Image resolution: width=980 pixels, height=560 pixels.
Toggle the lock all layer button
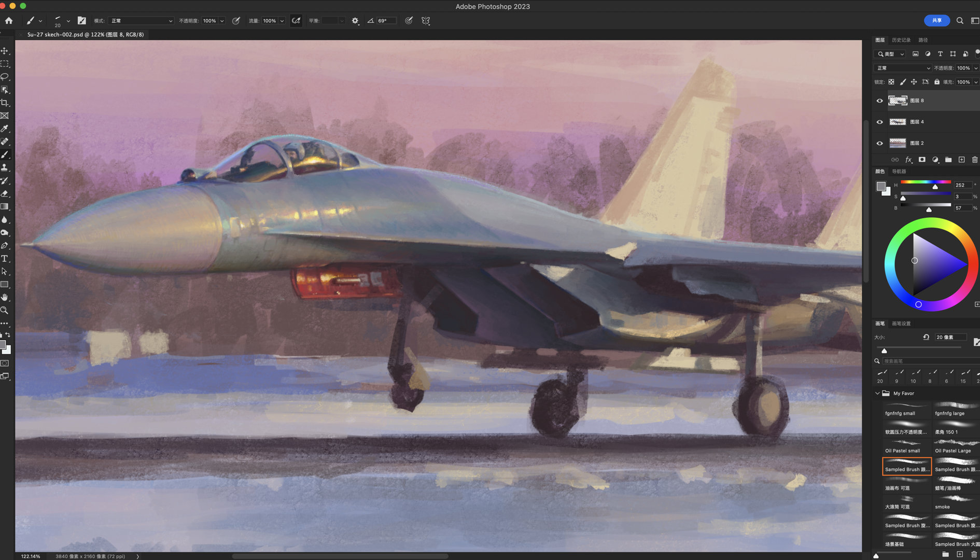(x=937, y=82)
